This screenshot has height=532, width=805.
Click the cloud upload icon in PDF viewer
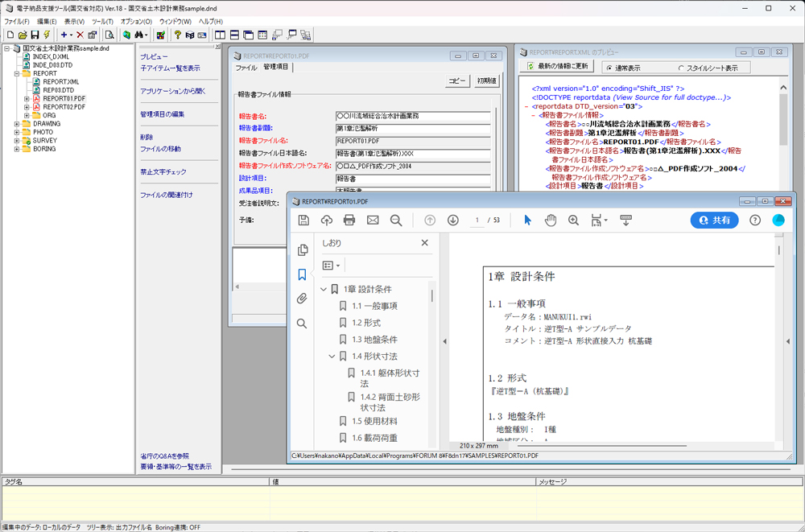(x=327, y=221)
